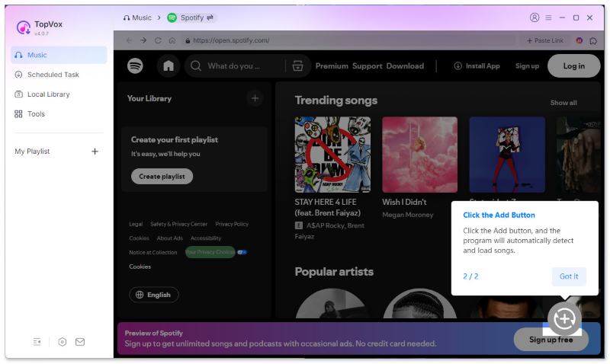The height and width of the screenshot is (364, 610).
Task: Open the Download link
Action: coord(405,66)
